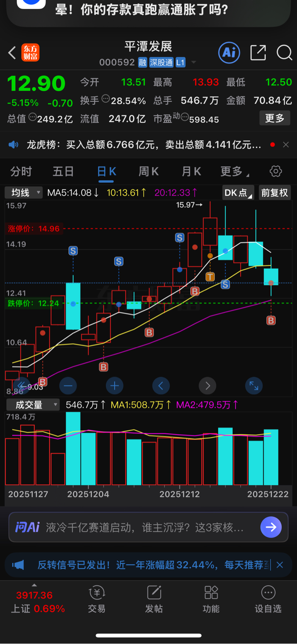The width and height of the screenshot is (297, 644).
Task: Tap the share export icon
Action: (x=258, y=53)
